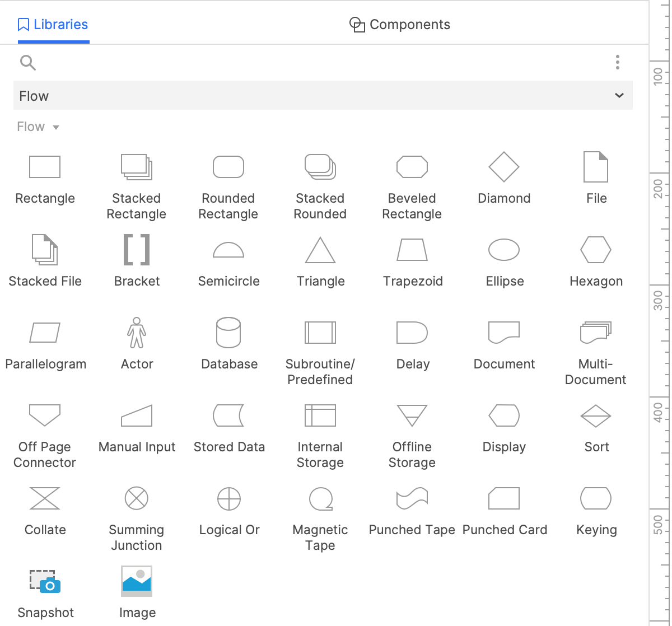Switch to the Libraries tab
Screen dimensions: 672x626
tap(53, 25)
